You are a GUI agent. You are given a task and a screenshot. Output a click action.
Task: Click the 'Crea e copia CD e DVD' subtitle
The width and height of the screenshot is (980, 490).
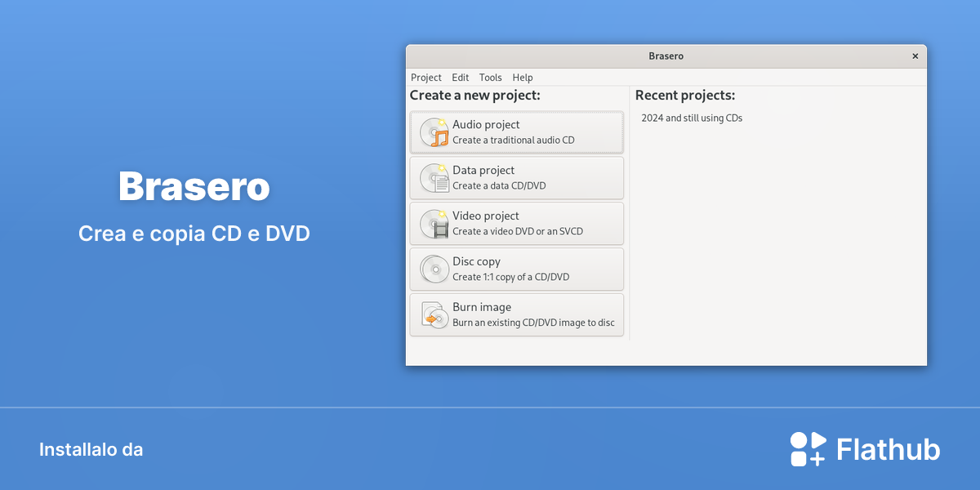(x=194, y=234)
